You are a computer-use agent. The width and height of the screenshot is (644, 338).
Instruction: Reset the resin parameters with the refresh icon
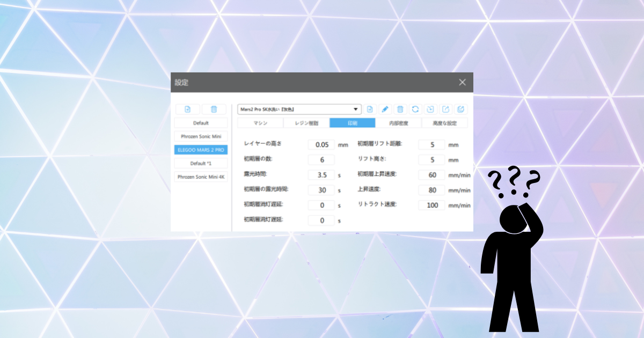point(415,109)
